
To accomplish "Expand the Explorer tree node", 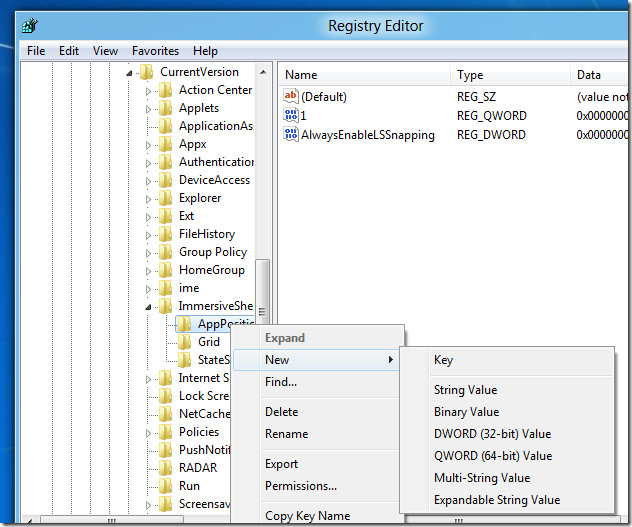I will point(148,199).
